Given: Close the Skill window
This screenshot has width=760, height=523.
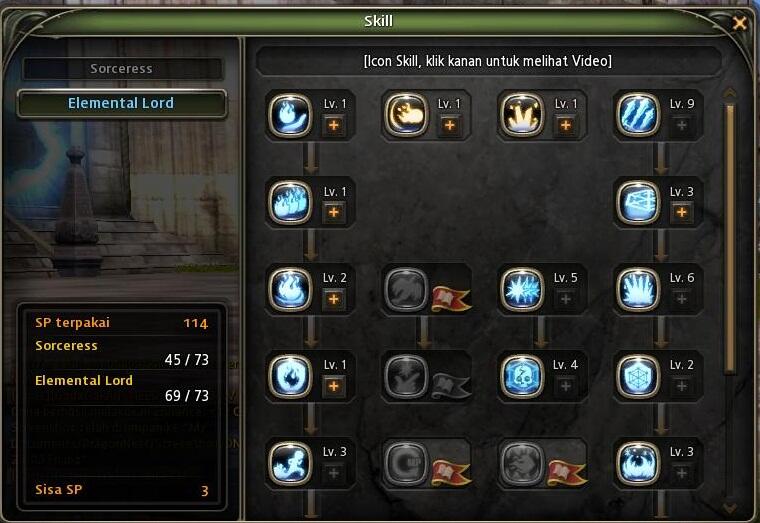Looking at the screenshot, I should point(739,23).
